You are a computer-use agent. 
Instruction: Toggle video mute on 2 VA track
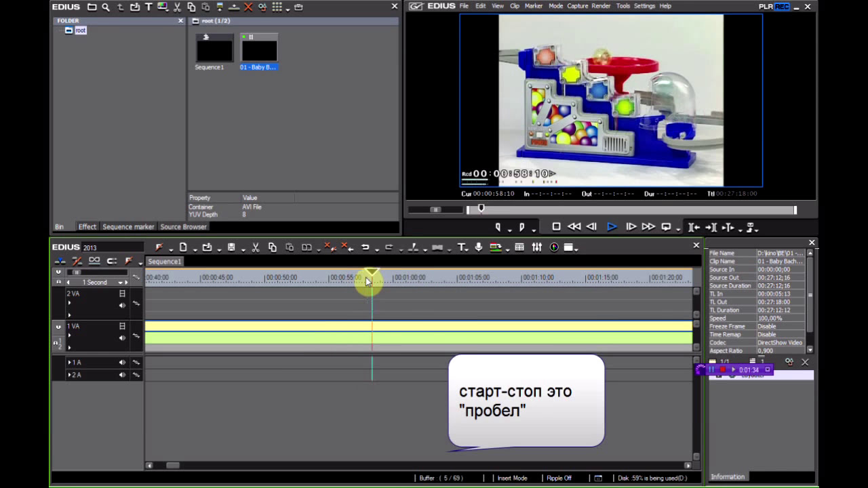(122, 293)
